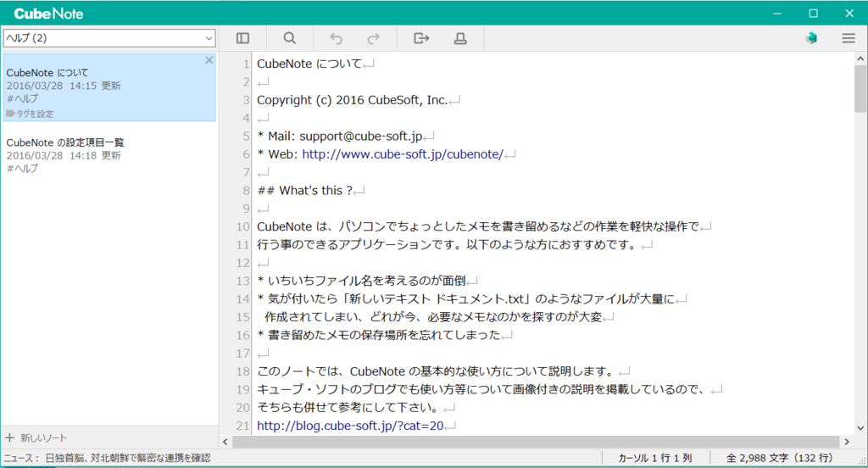This screenshot has height=468, width=868.
Task: Click 2016/03/28 14:18 更新 timestamp
Action: [x=64, y=156]
